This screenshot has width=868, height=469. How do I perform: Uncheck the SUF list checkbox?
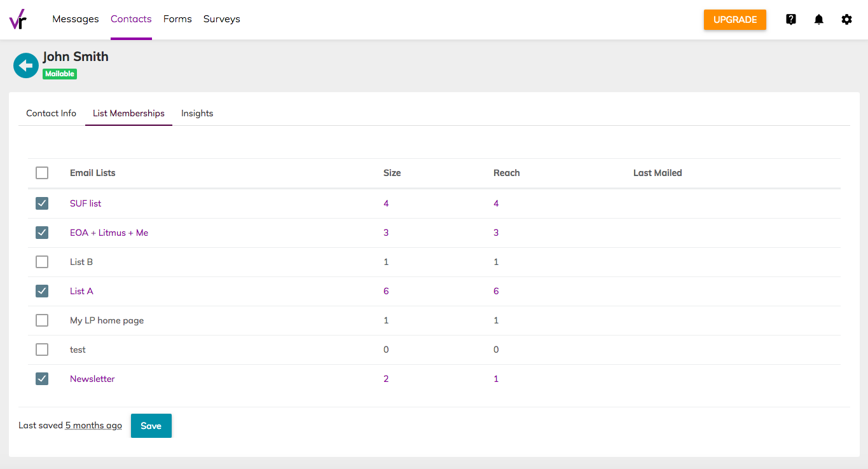pyautogui.click(x=42, y=203)
